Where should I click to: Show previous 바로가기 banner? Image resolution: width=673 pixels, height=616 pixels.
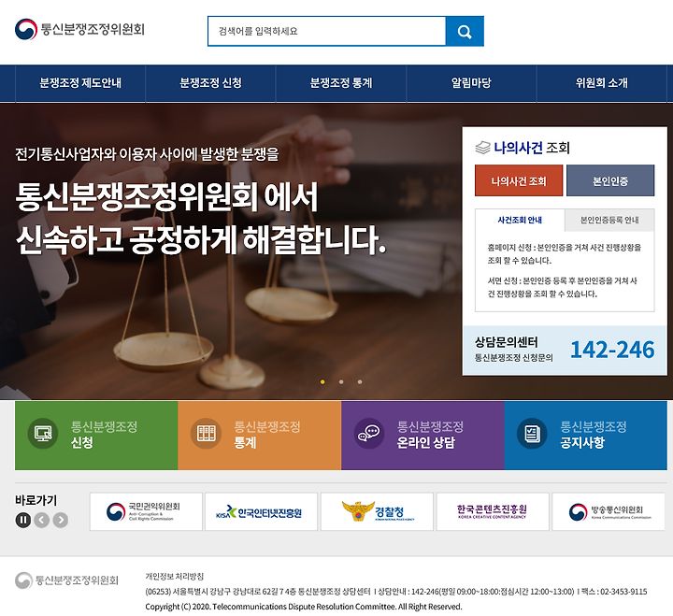[42, 520]
